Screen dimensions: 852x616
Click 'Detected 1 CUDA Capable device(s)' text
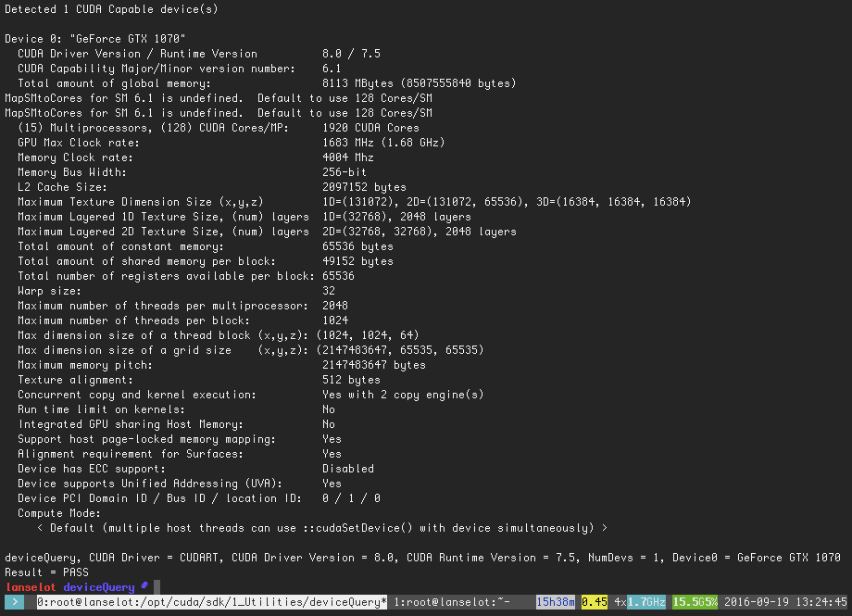click(111, 9)
